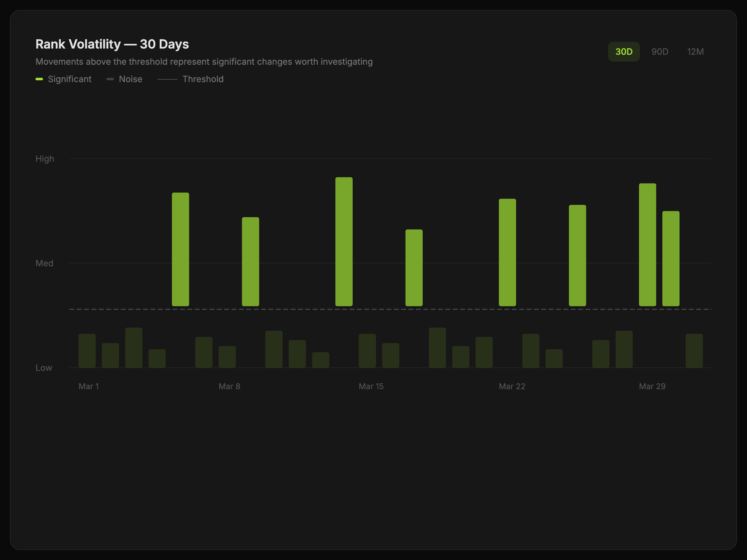Open the 12M time range view
Viewport: 747px width, 560px height.
pos(695,52)
